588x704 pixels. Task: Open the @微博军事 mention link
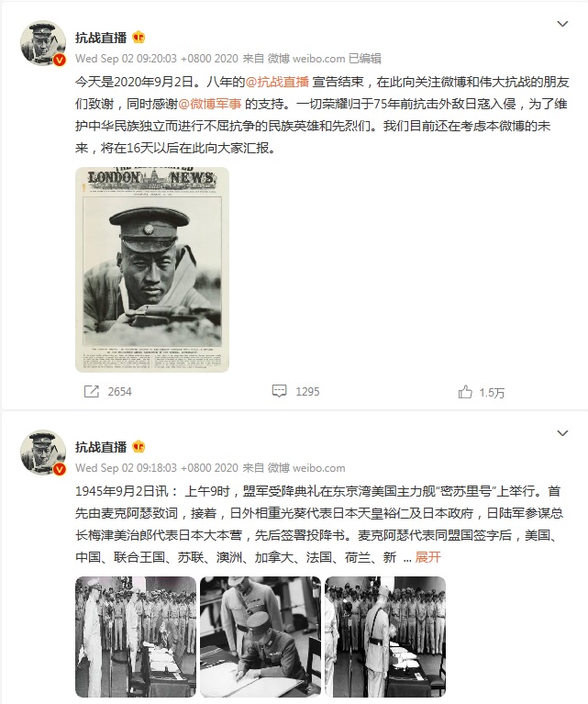coord(210,104)
